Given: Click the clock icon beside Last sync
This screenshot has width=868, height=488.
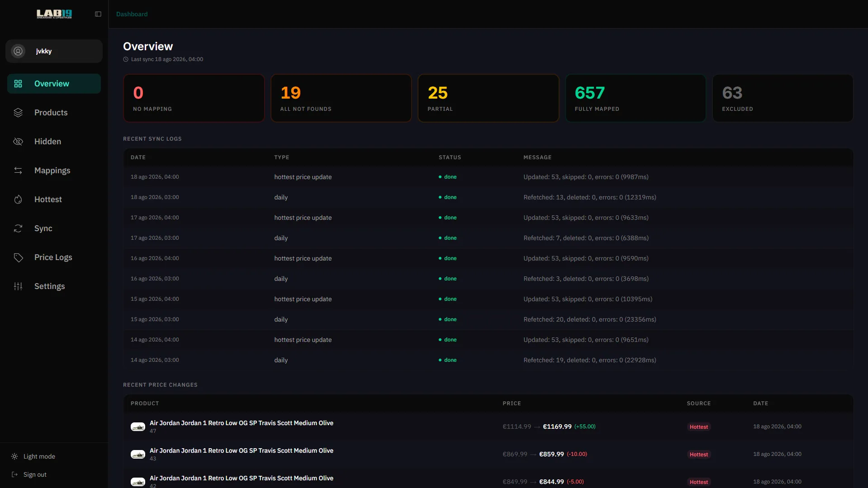Looking at the screenshot, I should tap(126, 59).
